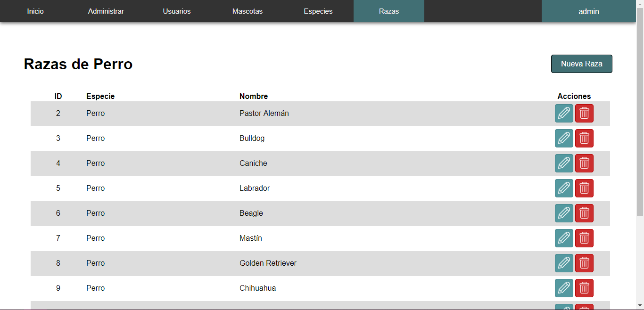Image resolution: width=644 pixels, height=310 pixels.
Task: Open the Administrar menu
Action: point(106,11)
